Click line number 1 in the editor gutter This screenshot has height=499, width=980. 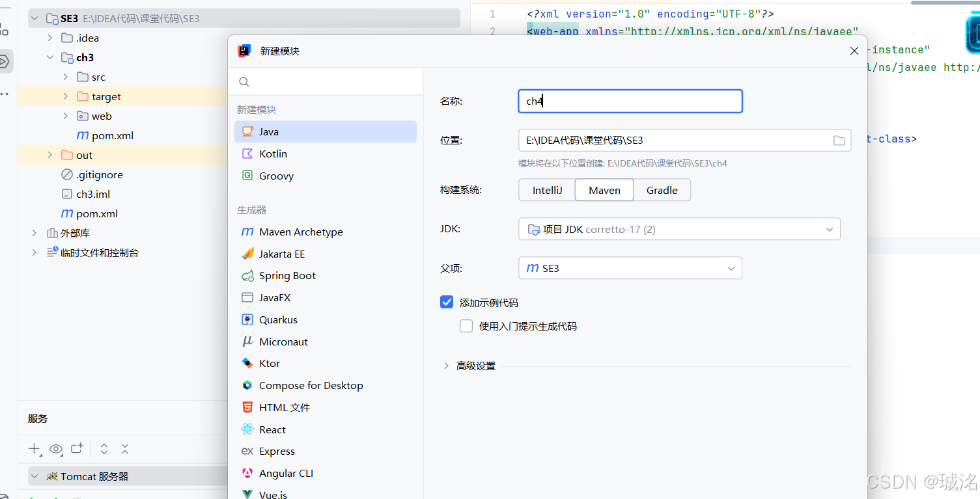(x=492, y=14)
